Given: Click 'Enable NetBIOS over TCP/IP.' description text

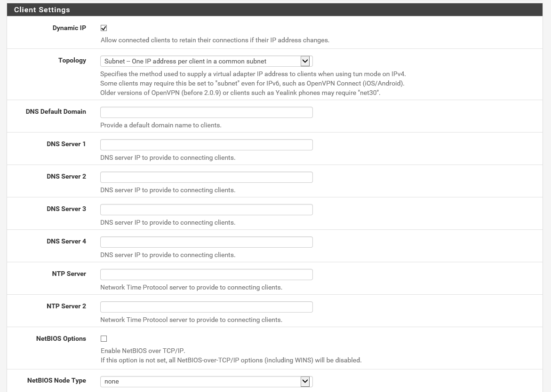Looking at the screenshot, I should [143, 351].
